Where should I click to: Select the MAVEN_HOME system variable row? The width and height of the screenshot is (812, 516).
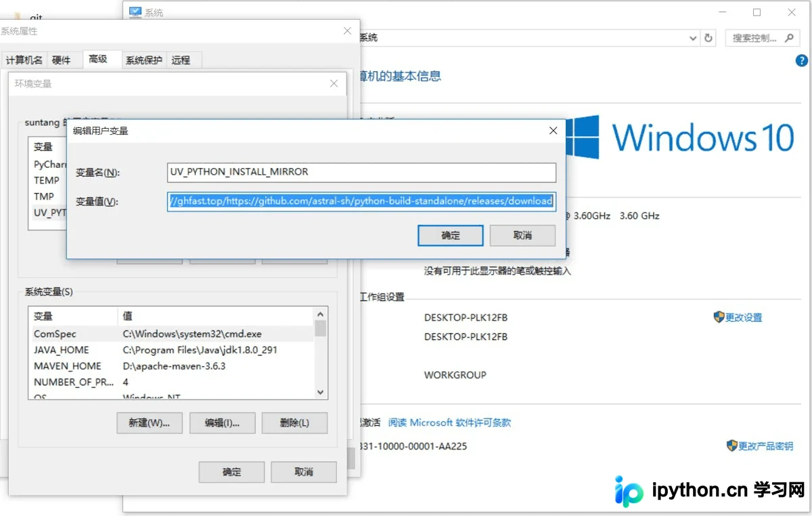172,366
